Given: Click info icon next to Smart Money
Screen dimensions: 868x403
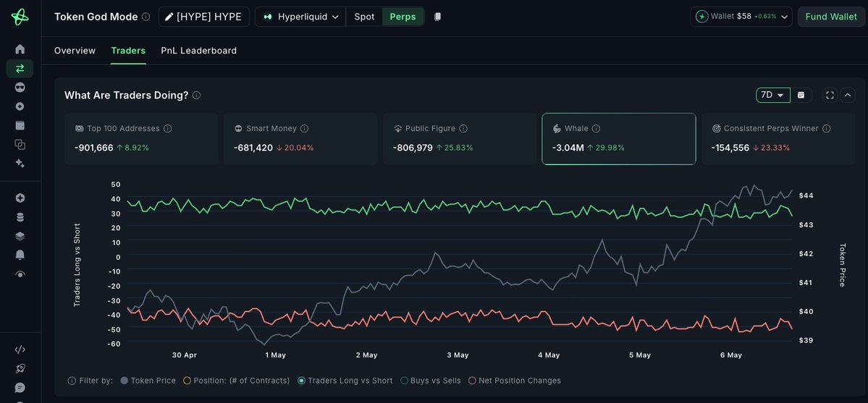Looking at the screenshot, I should [x=305, y=129].
